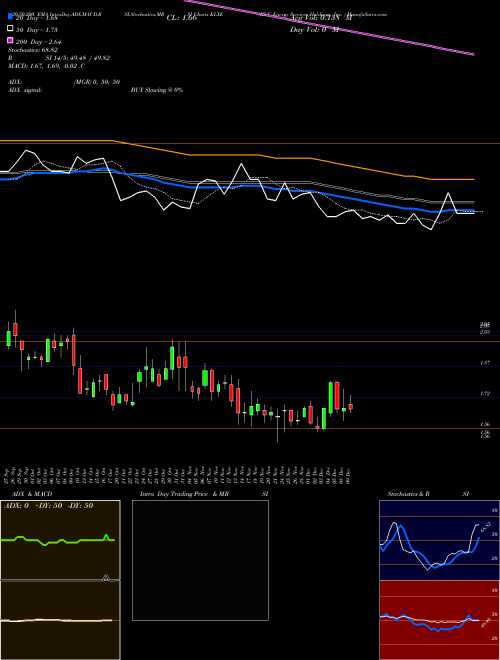
Task: Click the 'Stochastics & R' panel title
Action: point(410,494)
